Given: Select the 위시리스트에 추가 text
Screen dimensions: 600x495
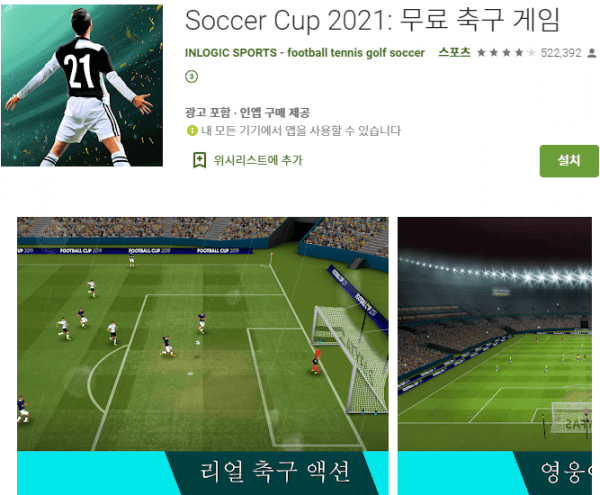Looking at the screenshot, I should 258,160.
